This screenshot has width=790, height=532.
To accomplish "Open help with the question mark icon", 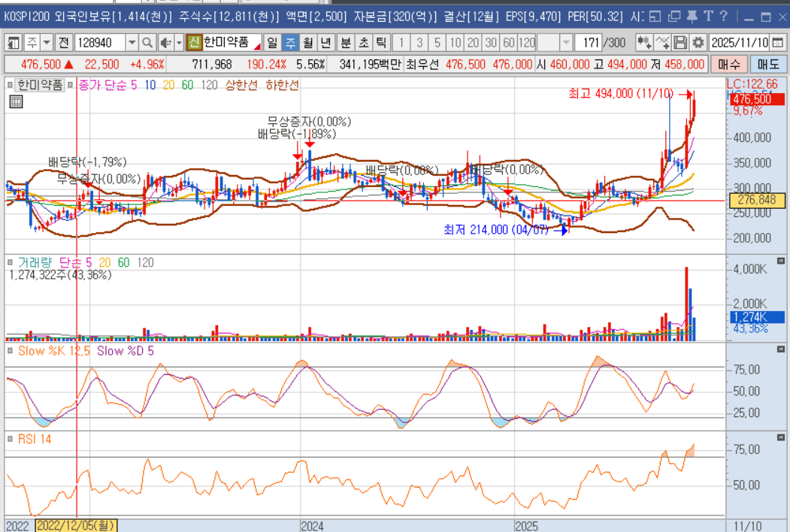I will click(724, 17).
